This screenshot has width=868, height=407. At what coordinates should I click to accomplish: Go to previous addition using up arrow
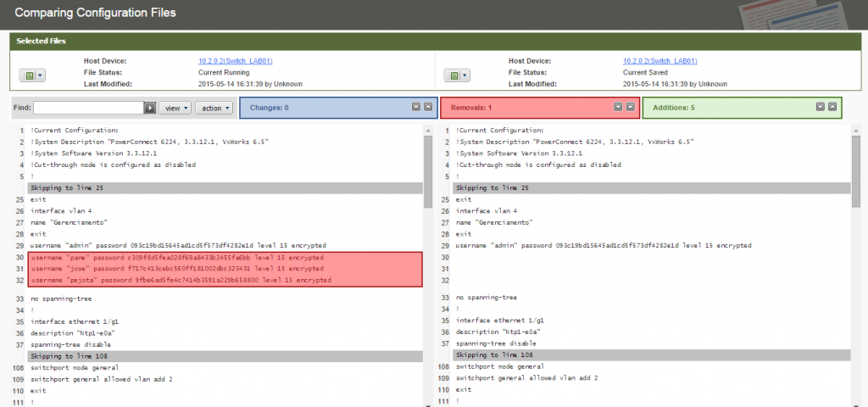point(832,107)
